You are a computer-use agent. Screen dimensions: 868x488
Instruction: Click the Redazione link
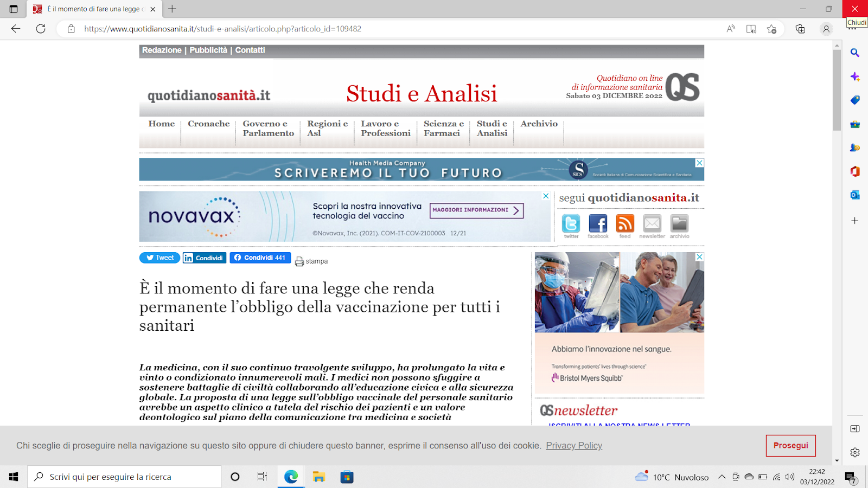162,50
